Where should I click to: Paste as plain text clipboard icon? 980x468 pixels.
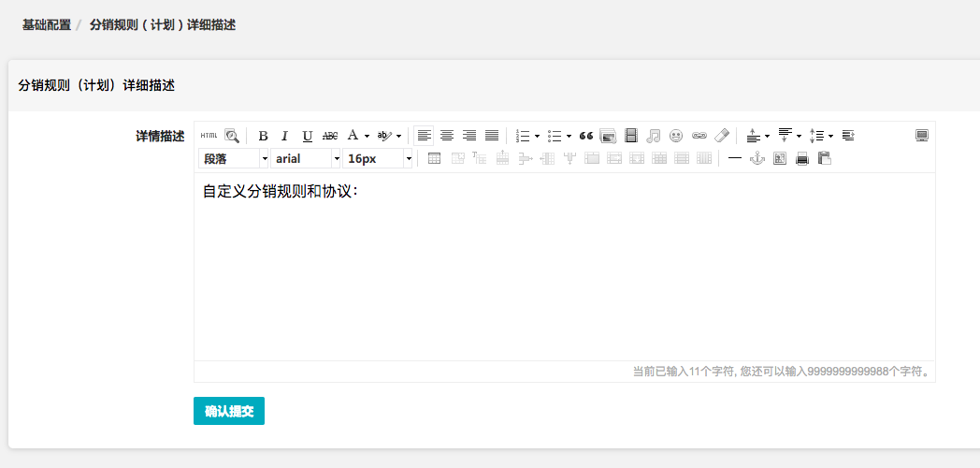pyautogui.click(x=825, y=158)
